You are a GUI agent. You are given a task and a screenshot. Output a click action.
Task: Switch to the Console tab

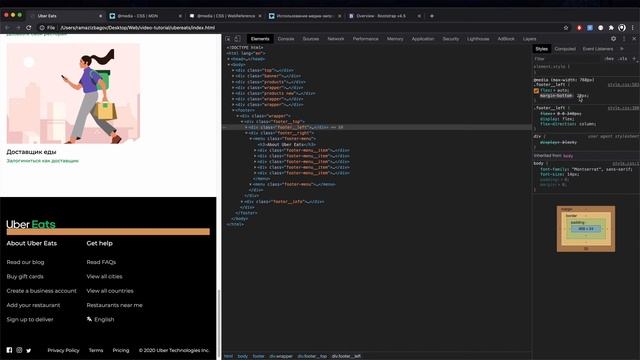(286, 39)
